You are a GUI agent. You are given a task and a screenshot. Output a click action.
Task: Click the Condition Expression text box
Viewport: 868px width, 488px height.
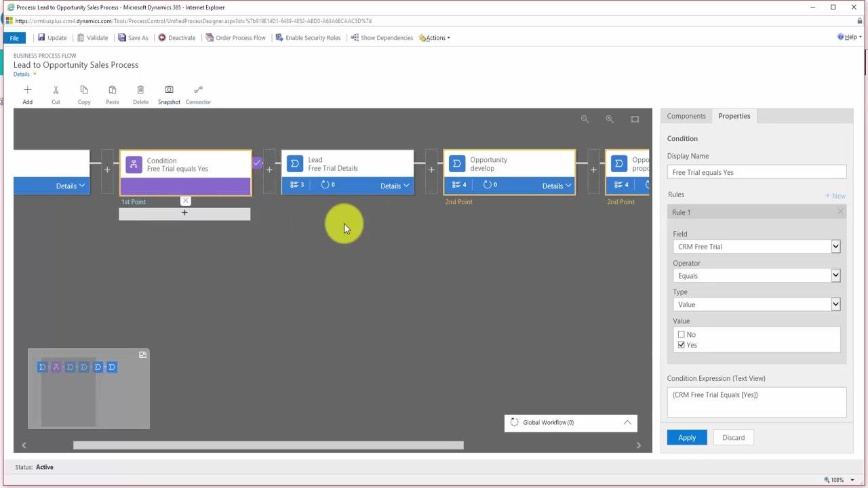(x=757, y=402)
